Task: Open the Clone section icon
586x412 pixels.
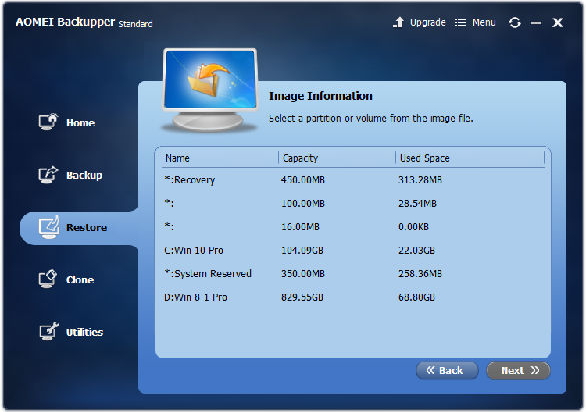Action: [x=48, y=279]
